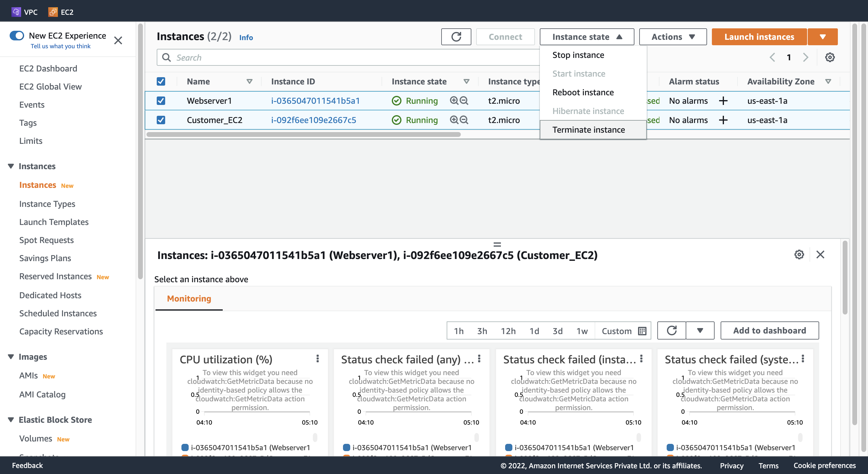Viewport: 868px width, 474px height.
Task: Open the Instance state dropdown
Action: pyautogui.click(x=587, y=37)
